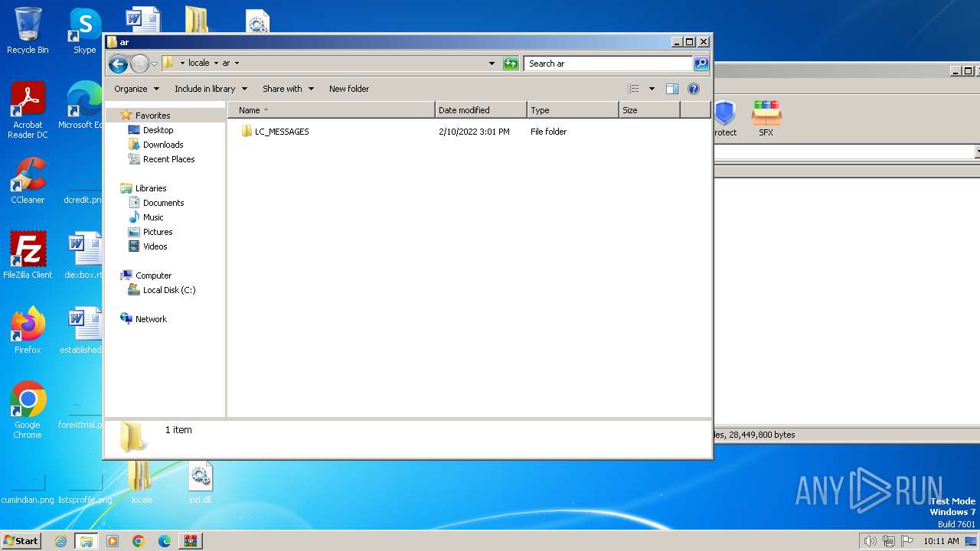Screen dimensions: 980x551
Task: Open the Start menu
Action: tap(21, 541)
